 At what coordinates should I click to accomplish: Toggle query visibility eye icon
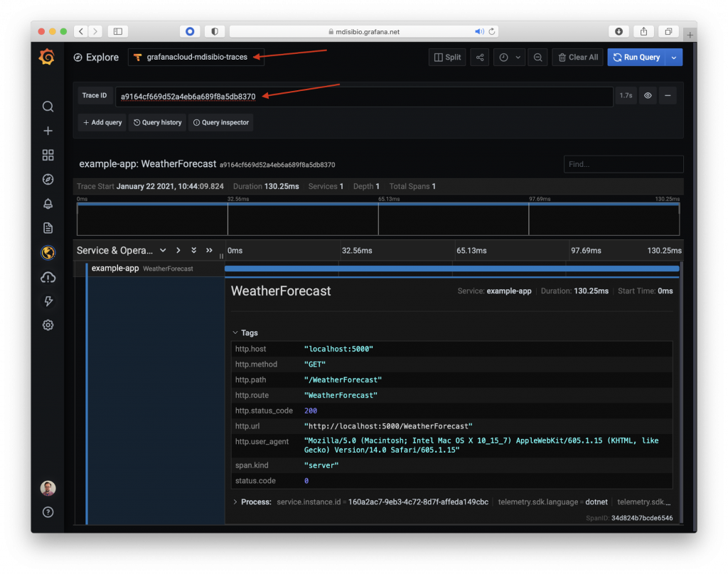point(648,96)
